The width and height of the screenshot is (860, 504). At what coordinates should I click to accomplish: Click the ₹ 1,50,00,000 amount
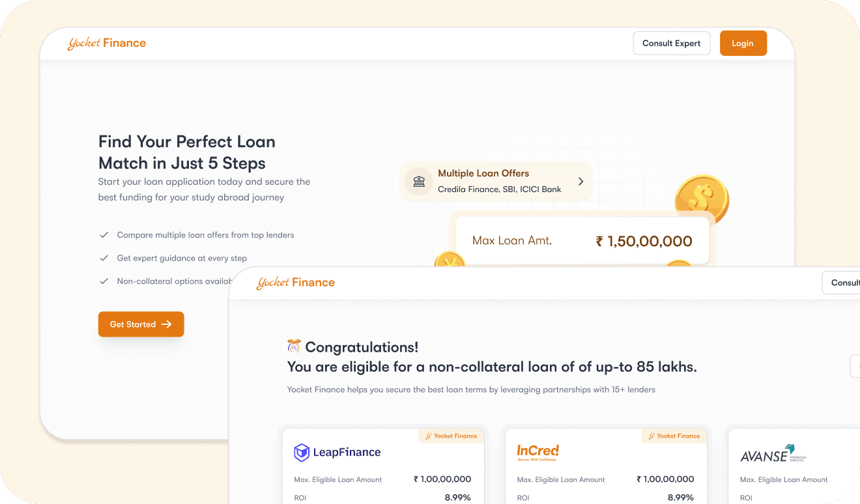(644, 242)
